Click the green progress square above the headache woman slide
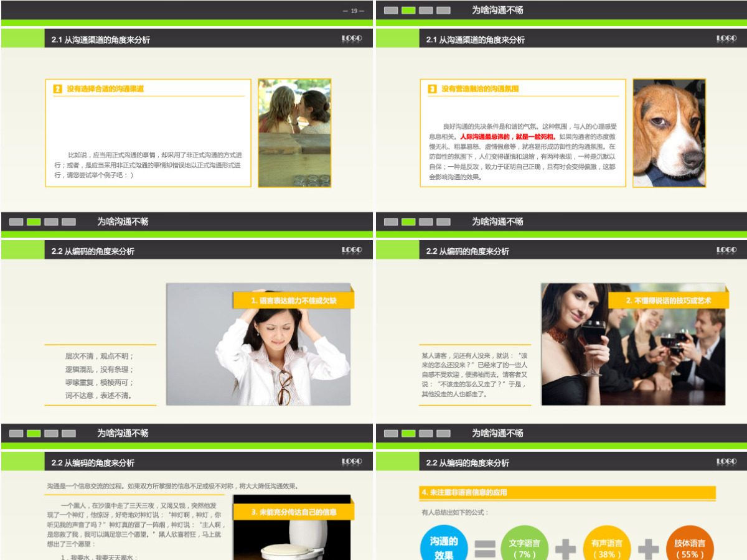This screenshot has width=747, height=560. [x=34, y=222]
